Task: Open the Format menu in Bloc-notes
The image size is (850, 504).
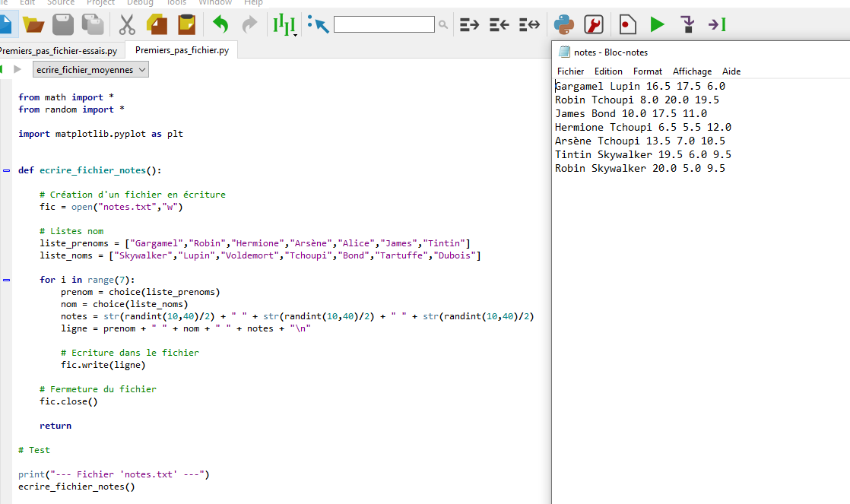Action: pos(648,71)
